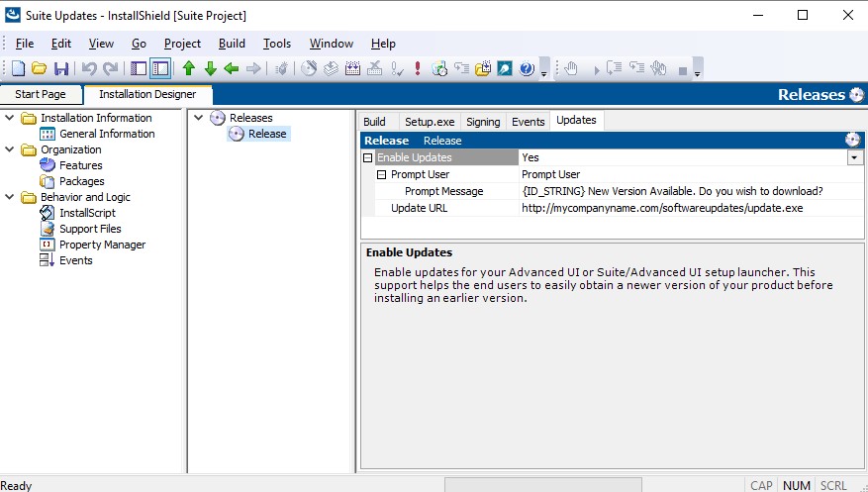Select the Release item under Releases
This screenshot has height=492, width=868.
pos(267,134)
